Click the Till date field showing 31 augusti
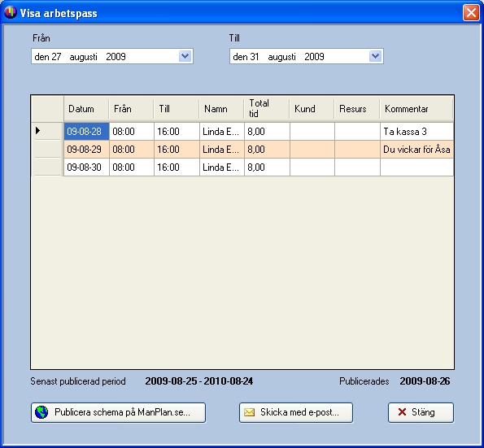This screenshot has width=484, height=448. point(307,56)
